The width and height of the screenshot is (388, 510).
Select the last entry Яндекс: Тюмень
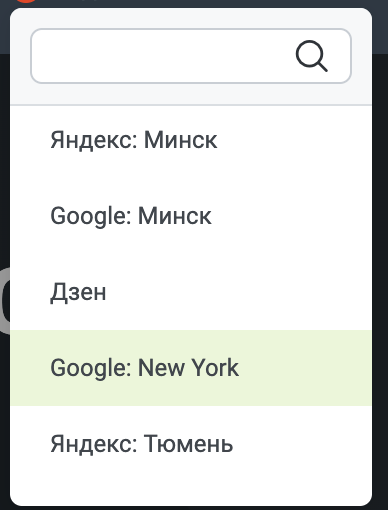pyautogui.click(x=191, y=444)
